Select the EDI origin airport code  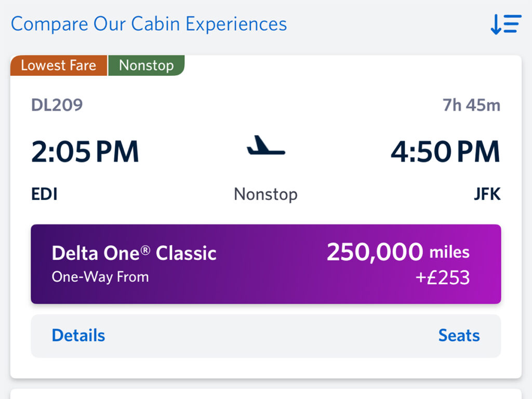point(44,194)
